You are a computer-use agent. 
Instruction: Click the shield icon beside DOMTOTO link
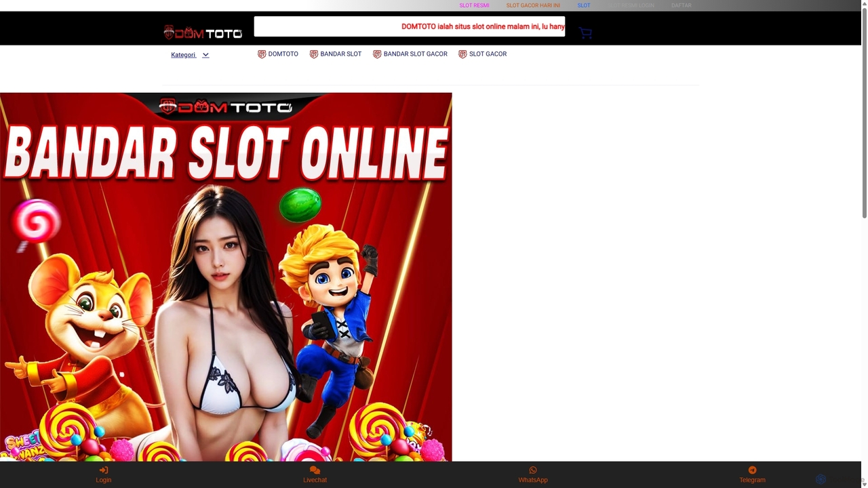[x=262, y=54]
